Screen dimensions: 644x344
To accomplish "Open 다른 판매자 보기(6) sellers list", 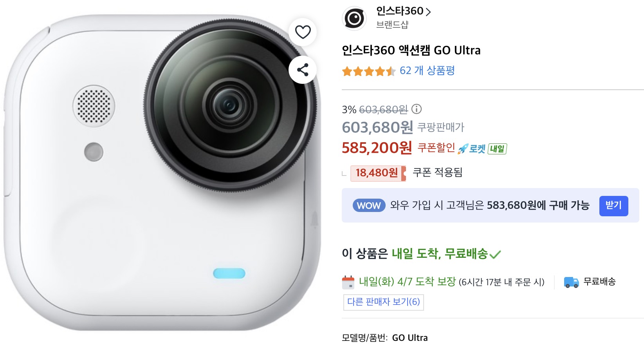I will pyautogui.click(x=383, y=302).
